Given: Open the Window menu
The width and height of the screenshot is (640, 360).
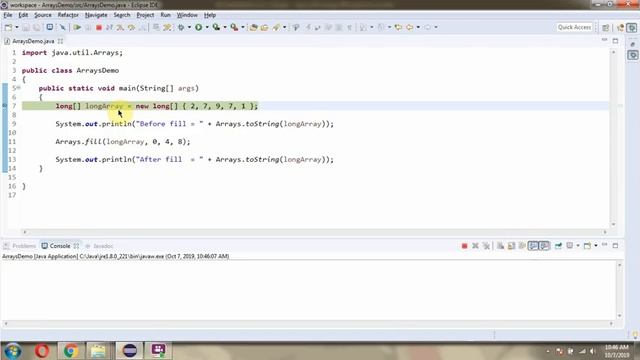Looking at the screenshot, I should pos(187,15).
